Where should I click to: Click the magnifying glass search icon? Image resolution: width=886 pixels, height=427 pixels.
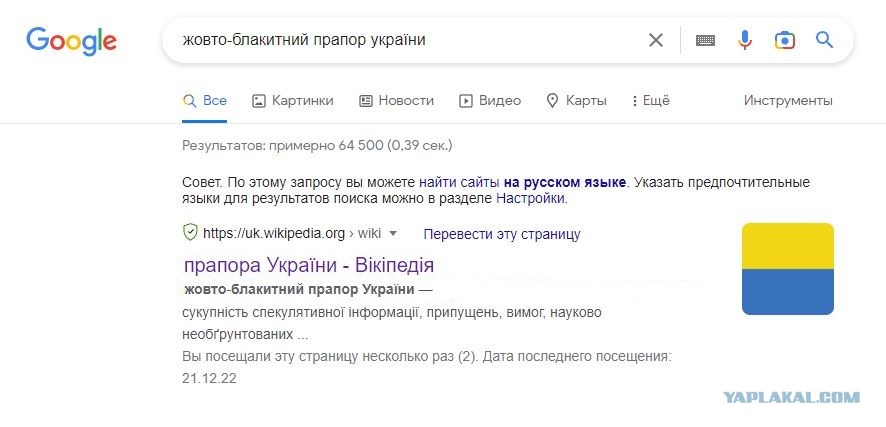tap(824, 40)
